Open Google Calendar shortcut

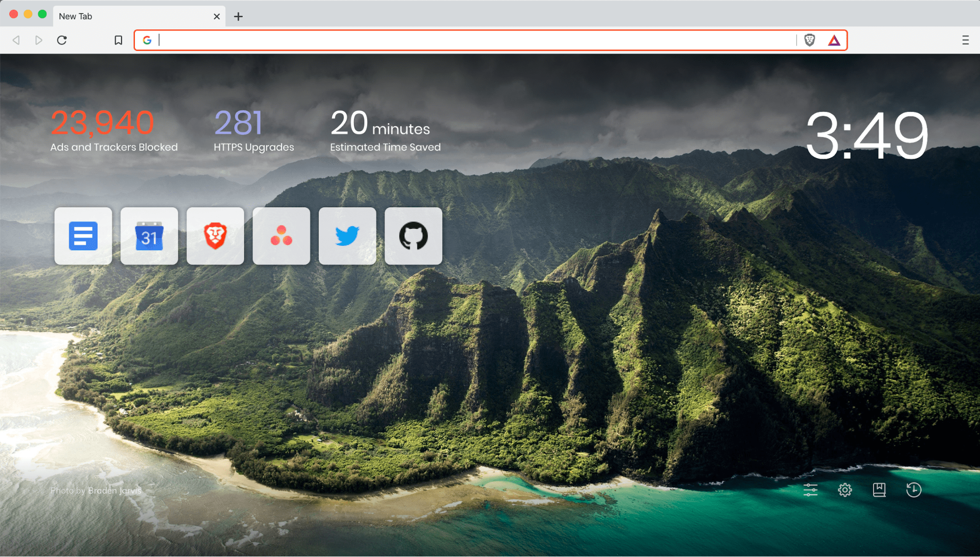click(149, 236)
